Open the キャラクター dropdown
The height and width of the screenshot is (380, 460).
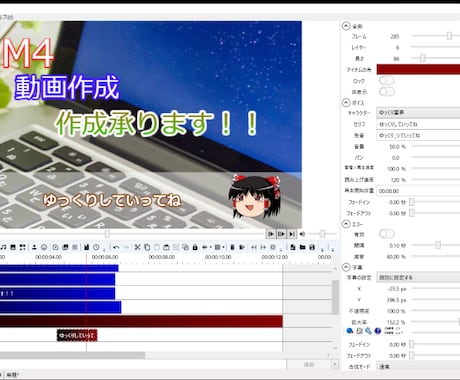pyautogui.click(x=418, y=113)
